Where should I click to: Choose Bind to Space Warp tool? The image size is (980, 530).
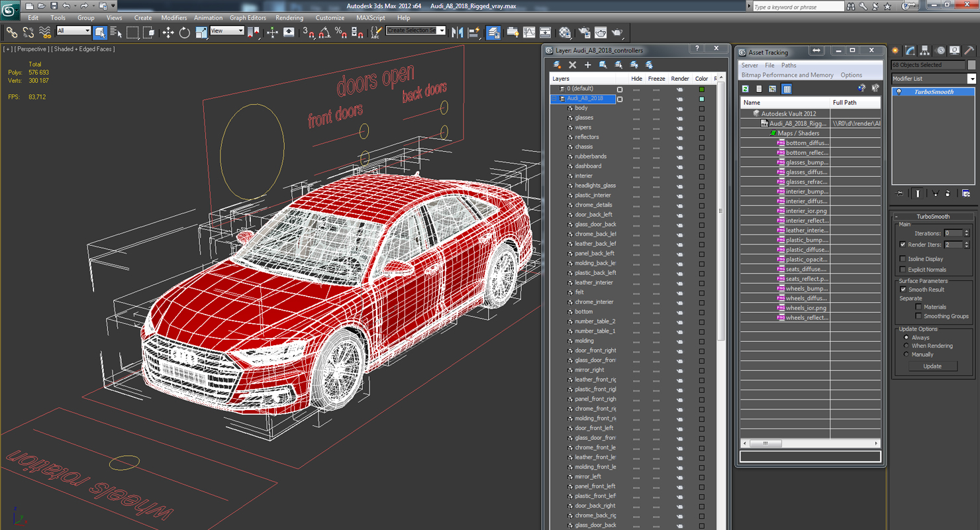pos(45,32)
